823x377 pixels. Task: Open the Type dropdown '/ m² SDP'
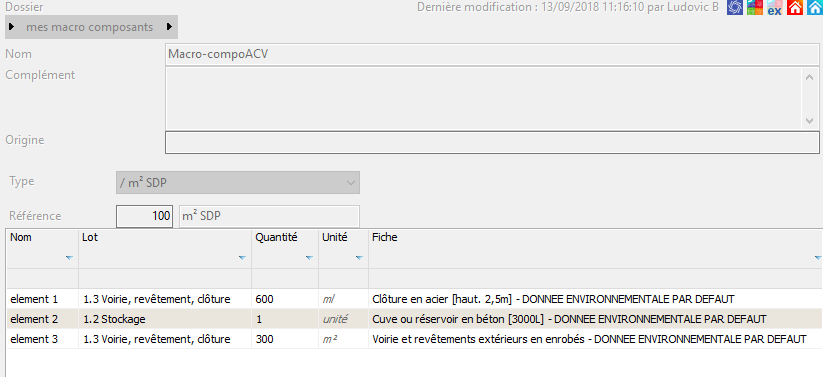238,182
